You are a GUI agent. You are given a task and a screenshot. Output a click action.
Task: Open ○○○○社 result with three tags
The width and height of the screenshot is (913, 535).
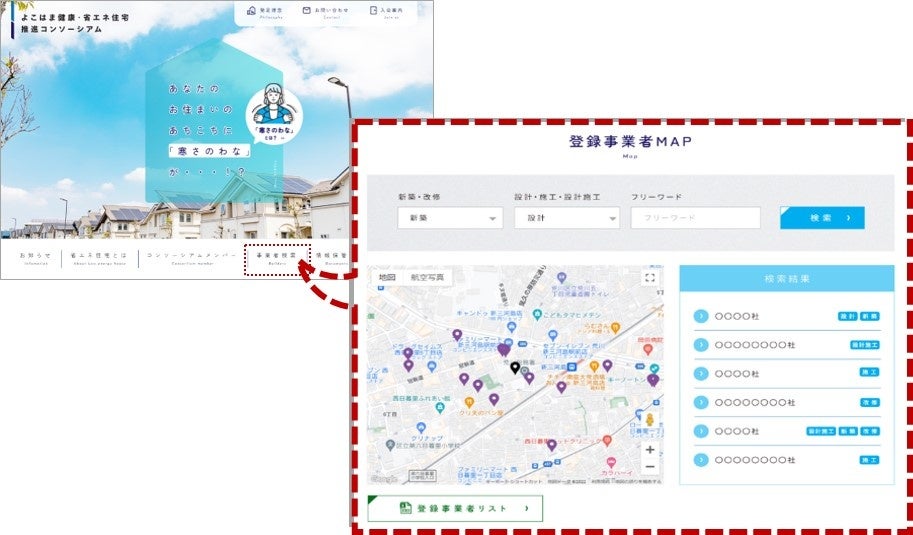pyautogui.click(x=787, y=431)
